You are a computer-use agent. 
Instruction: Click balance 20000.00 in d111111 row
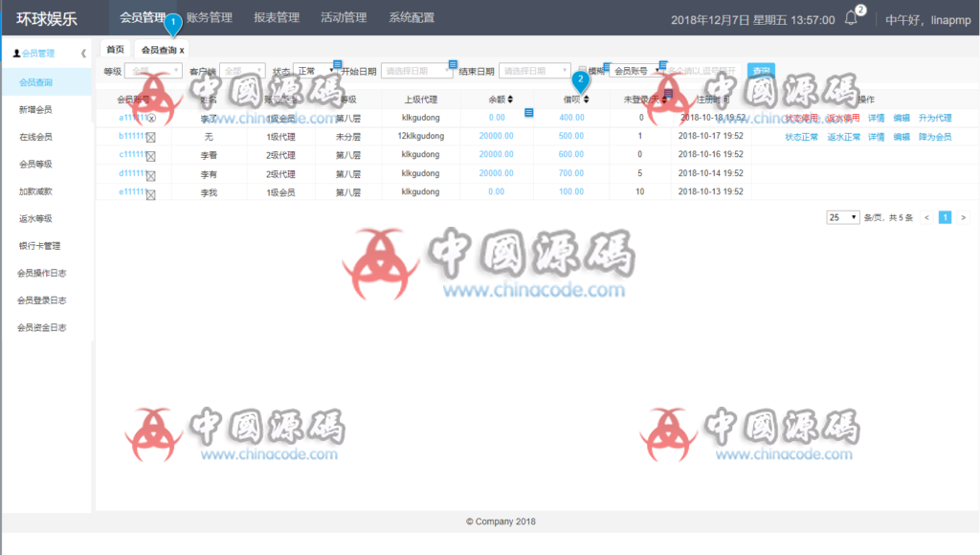497,173
